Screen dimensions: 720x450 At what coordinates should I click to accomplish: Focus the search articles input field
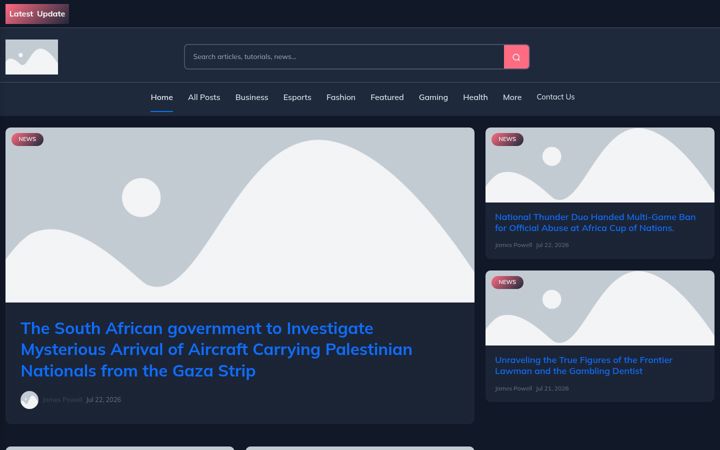344,57
